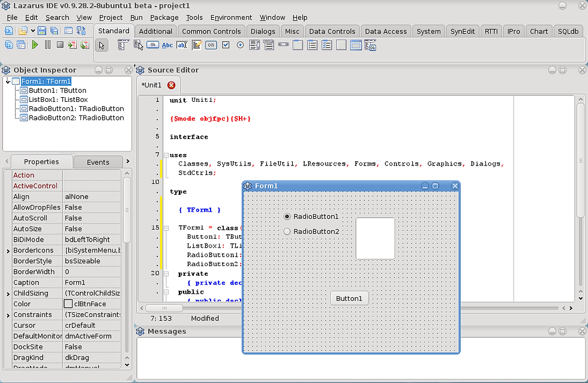Switch to the Data Access palette tab
Image resolution: width=588 pixels, height=383 pixels.
click(386, 31)
